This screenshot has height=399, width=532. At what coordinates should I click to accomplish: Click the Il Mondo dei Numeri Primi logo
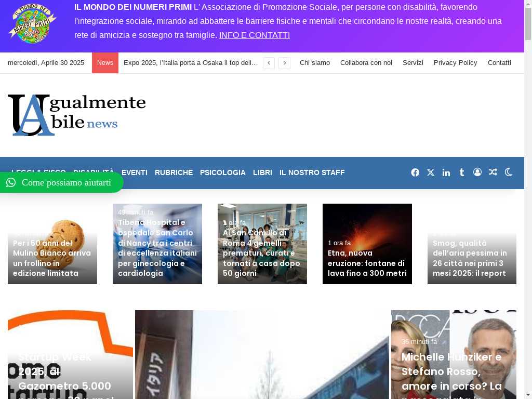[32, 23]
